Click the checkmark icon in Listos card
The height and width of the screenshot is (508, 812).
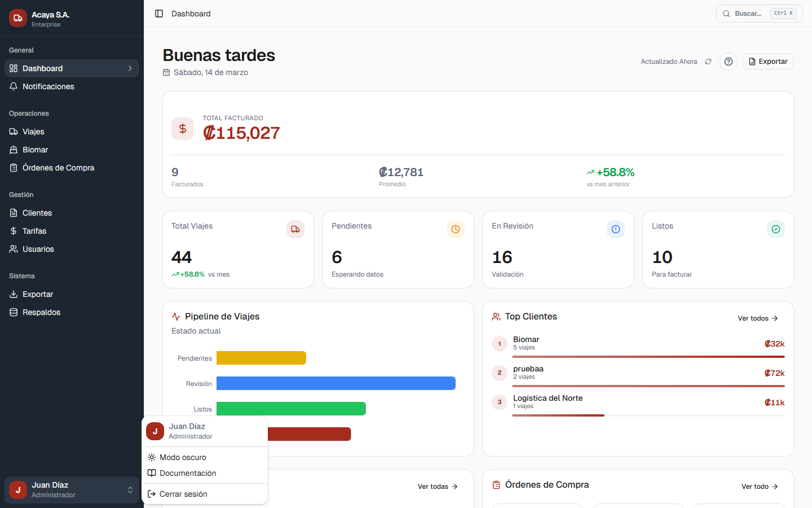(x=776, y=229)
